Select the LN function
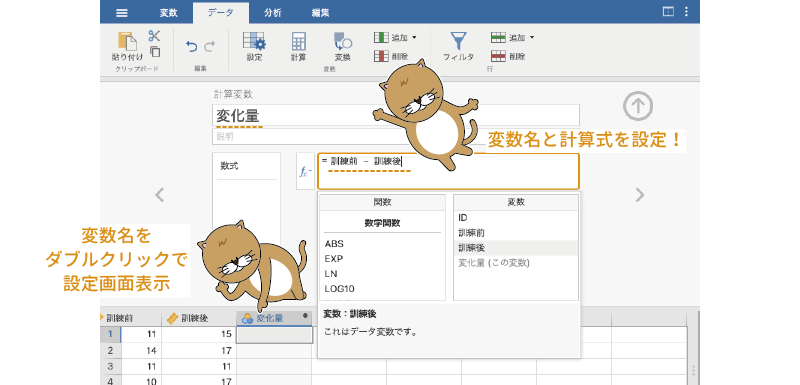800x385 pixels. 330,274
